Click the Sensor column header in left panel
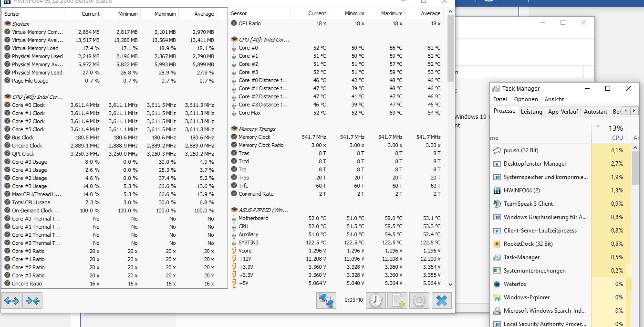Image resolution: width=644 pixels, height=327 pixels. [33, 14]
